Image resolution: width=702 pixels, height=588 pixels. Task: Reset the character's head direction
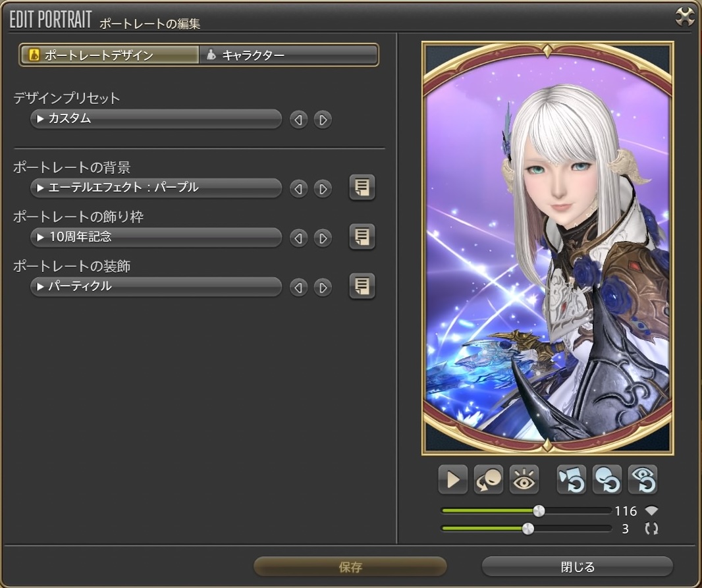[607, 480]
